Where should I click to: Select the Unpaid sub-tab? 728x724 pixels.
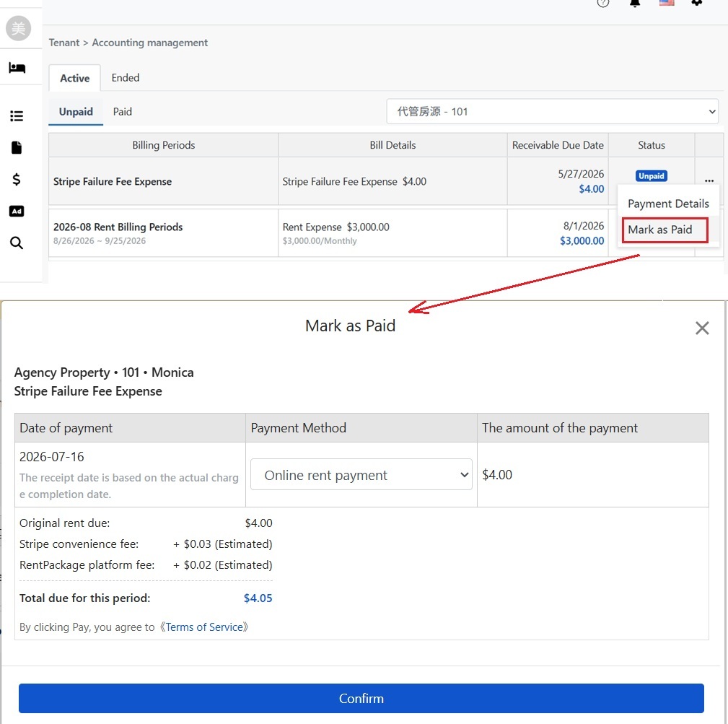pyautogui.click(x=76, y=112)
